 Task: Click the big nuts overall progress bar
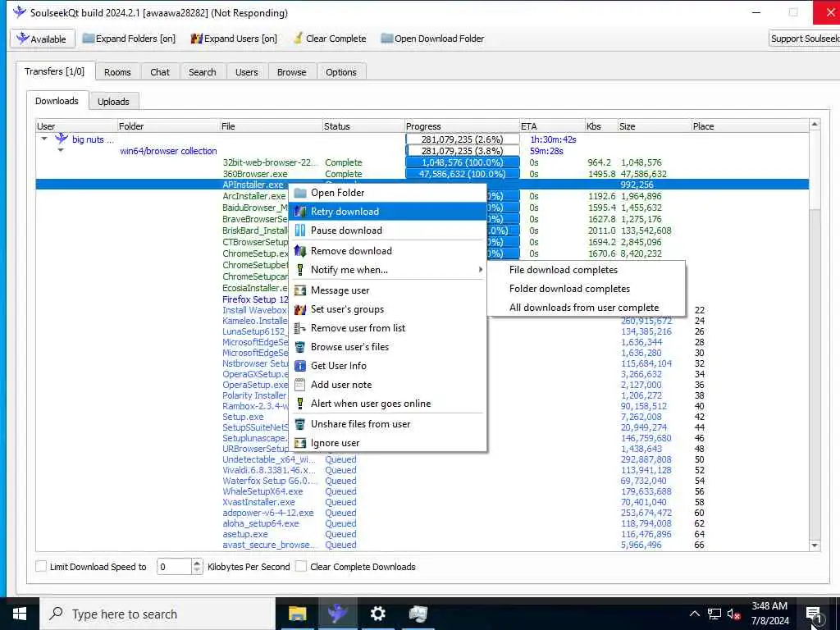click(x=463, y=139)
